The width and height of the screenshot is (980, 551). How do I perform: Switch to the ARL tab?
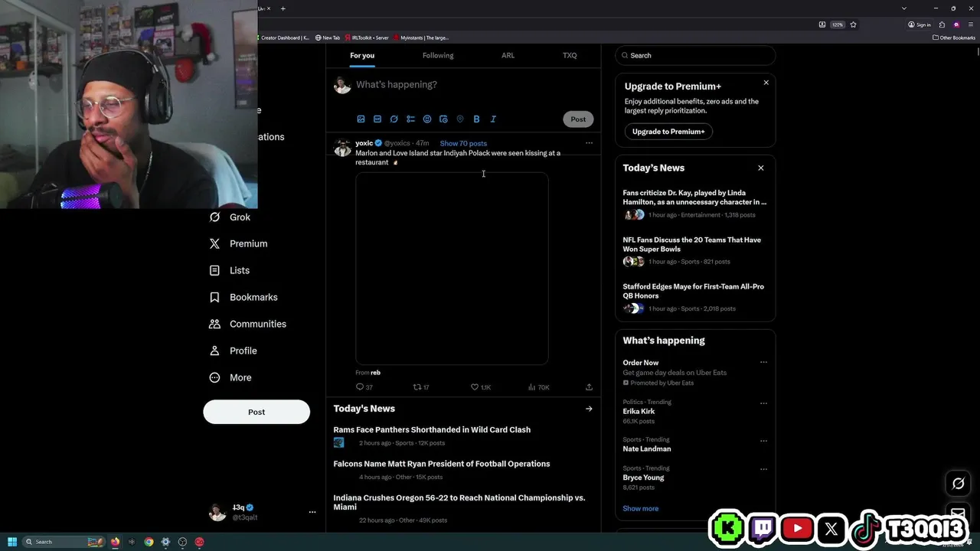508,55
